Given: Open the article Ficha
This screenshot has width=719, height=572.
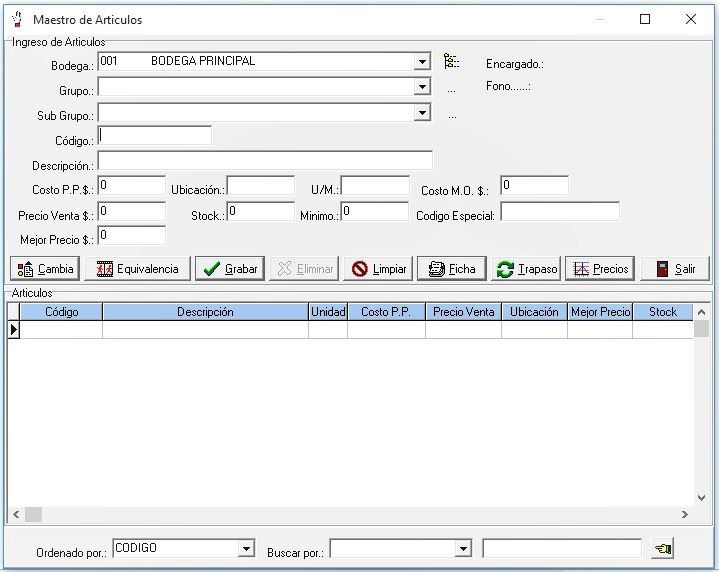Looking at the screenshot, I should click(451, 269).
